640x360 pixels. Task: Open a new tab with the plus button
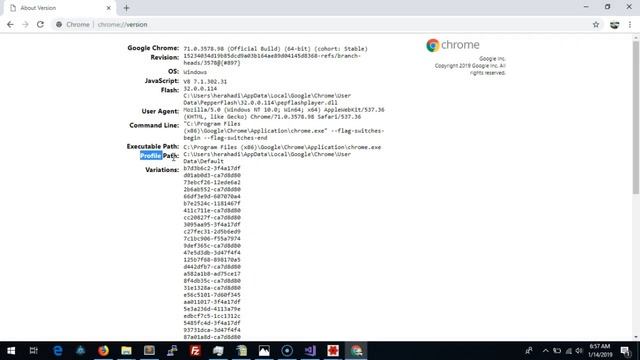(126, 8)
